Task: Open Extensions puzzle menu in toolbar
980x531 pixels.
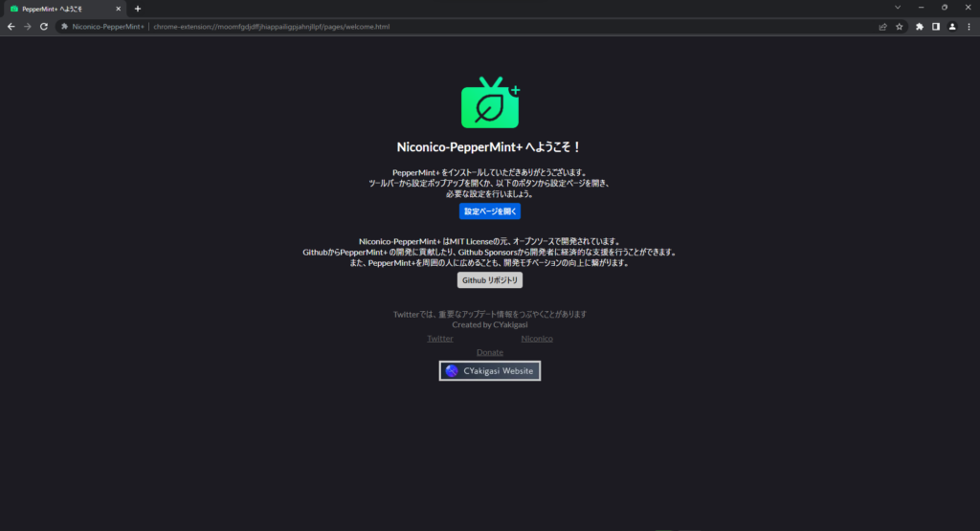Action: click(x=920, y=27)
